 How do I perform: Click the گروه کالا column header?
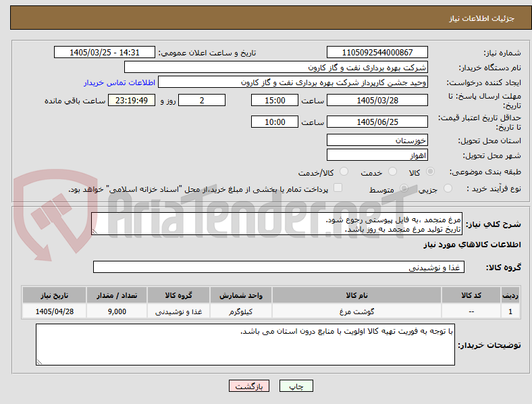[178, 295]
